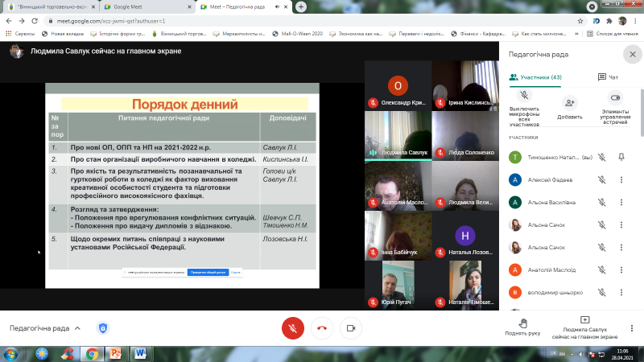Click browser forward arrow

(x=22, y=21)
